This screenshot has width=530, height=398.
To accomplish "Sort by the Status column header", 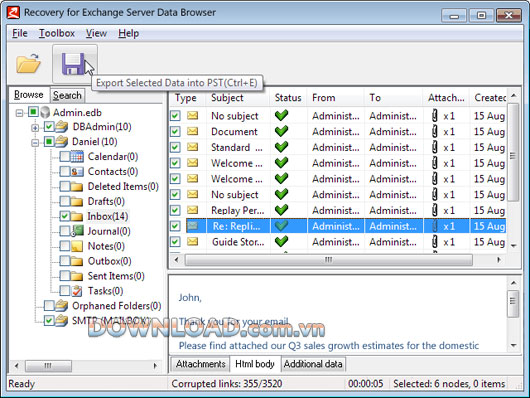I will click(x=288, y=98).
